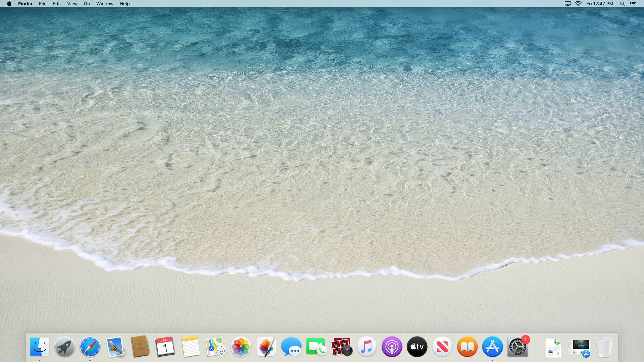Open the Mail app icon

tap(115, 347)
